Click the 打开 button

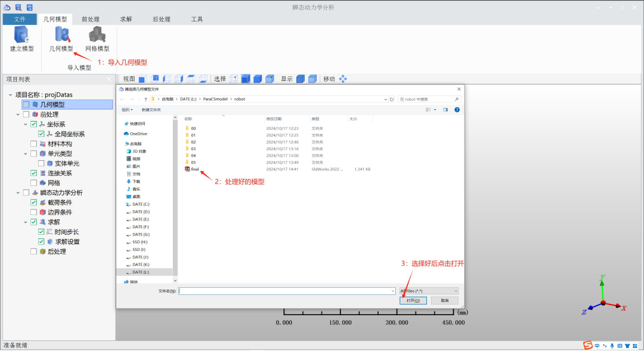(413, 300)
